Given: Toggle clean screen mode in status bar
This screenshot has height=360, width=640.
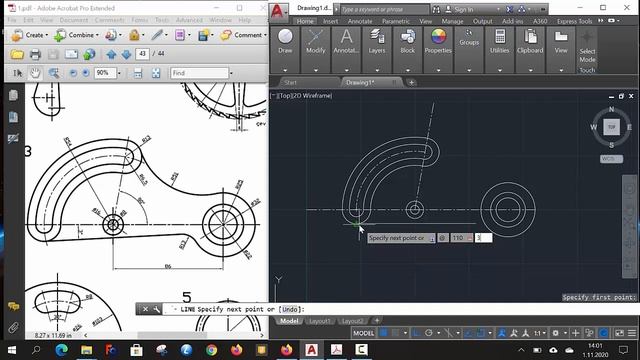Looking at the screenshot, I should [620, 333].
